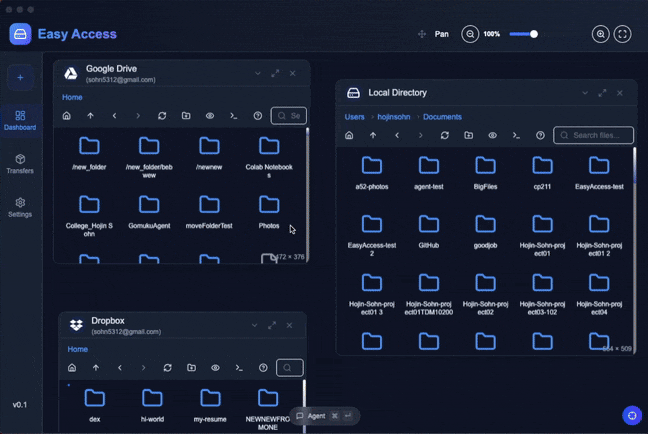Open the Agent prompt button
Screen dimensions: 648x434
324,416
